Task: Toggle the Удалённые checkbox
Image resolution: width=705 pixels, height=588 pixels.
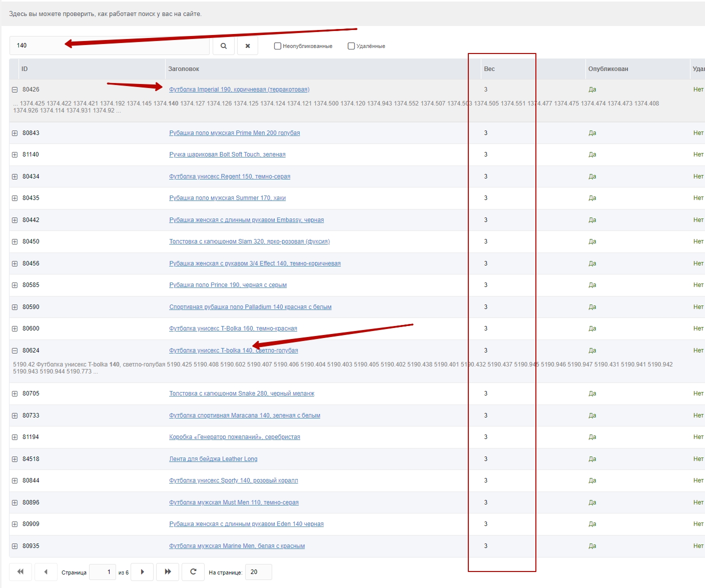Action: 351,46
